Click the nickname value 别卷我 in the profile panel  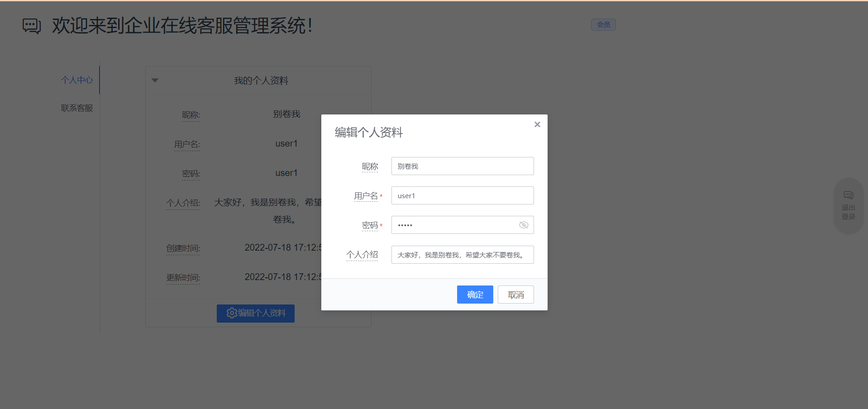[286, 114]
